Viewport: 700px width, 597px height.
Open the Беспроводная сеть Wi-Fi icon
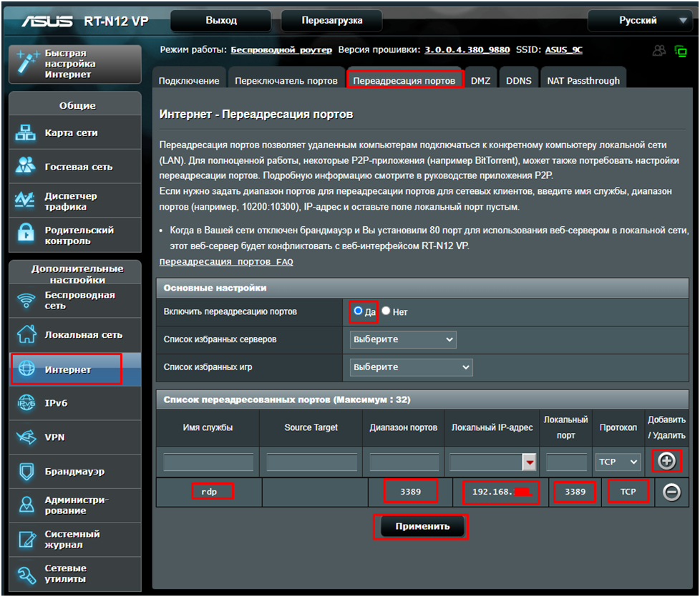(26, 300)
